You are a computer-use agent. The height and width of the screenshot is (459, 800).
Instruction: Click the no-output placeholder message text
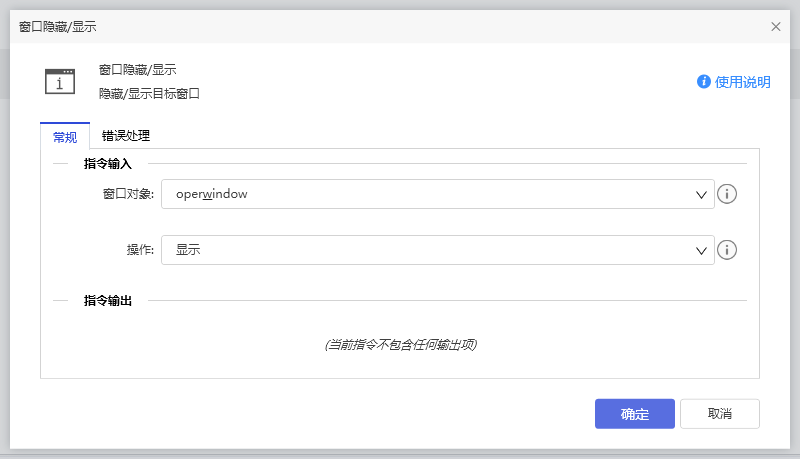pos(400,345)
